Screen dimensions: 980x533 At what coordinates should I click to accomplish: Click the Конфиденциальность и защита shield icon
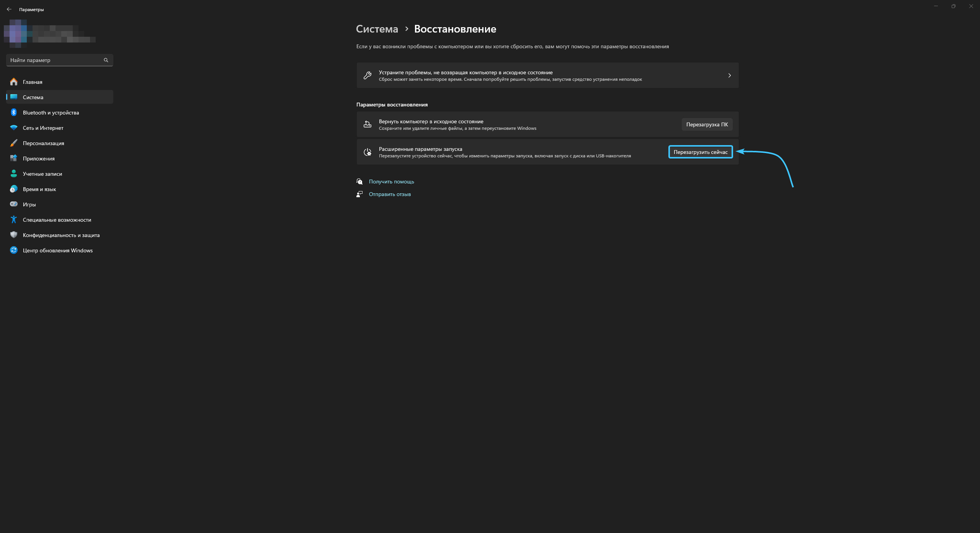[x=14, y=235]
